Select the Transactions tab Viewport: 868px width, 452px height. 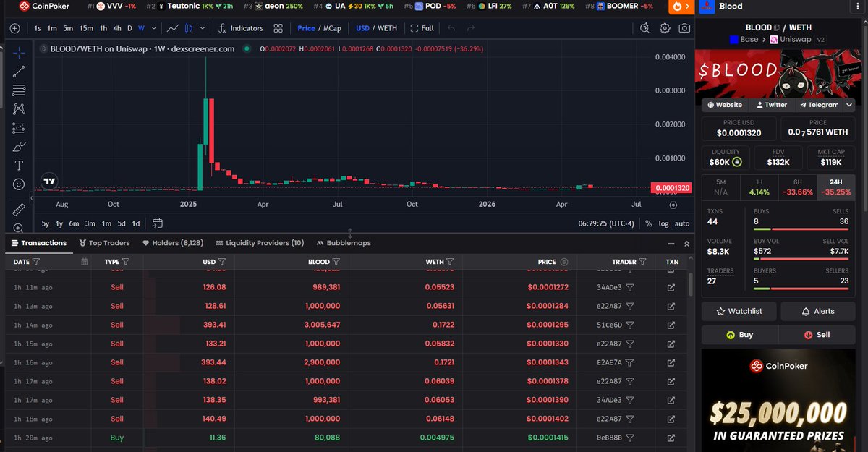pos(39,243)
